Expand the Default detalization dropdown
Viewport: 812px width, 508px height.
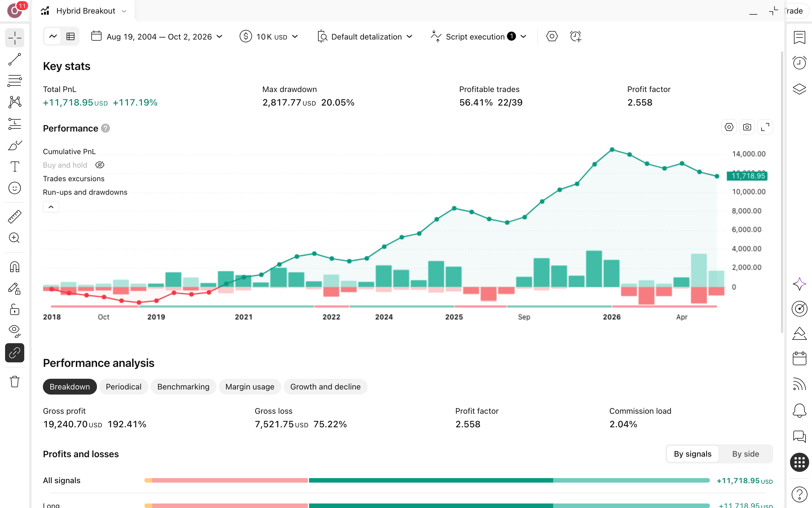365,37
